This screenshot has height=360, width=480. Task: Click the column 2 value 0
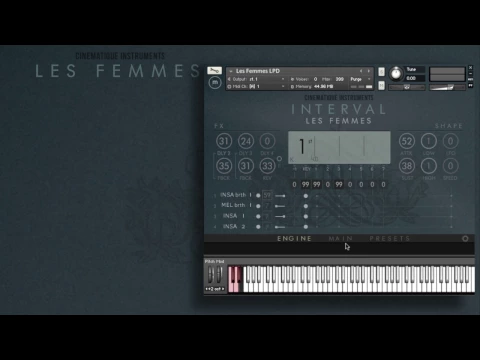tap(328, 184)
